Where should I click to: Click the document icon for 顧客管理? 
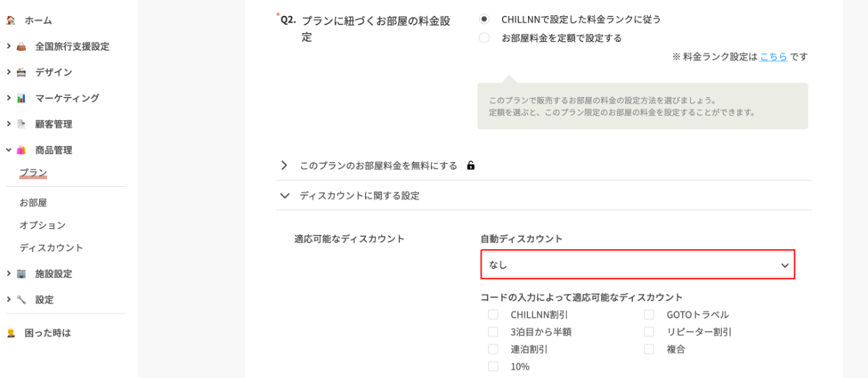point(21,125)
